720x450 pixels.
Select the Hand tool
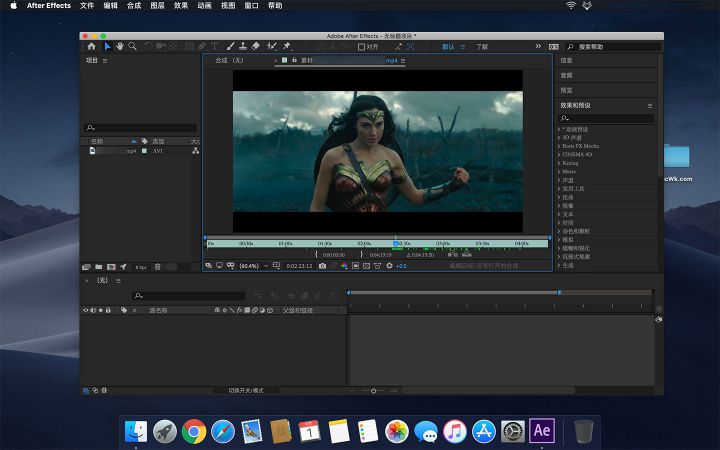point(120,46)
